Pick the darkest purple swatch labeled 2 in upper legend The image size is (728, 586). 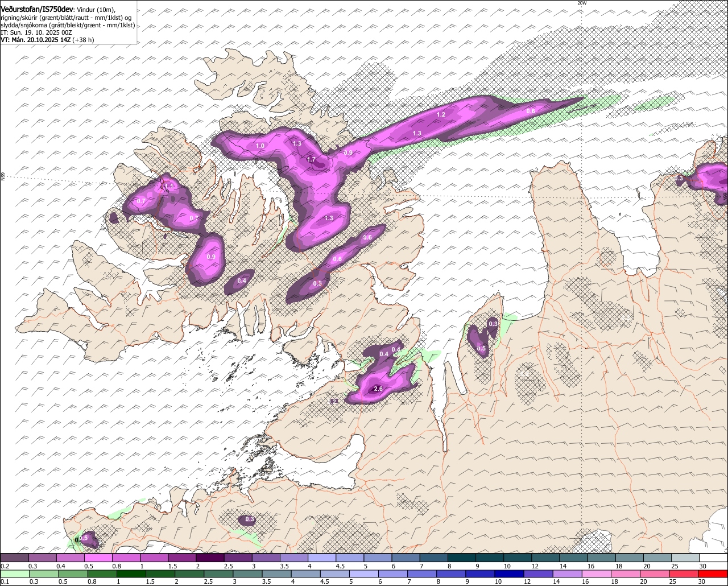(x=210, y=558)
